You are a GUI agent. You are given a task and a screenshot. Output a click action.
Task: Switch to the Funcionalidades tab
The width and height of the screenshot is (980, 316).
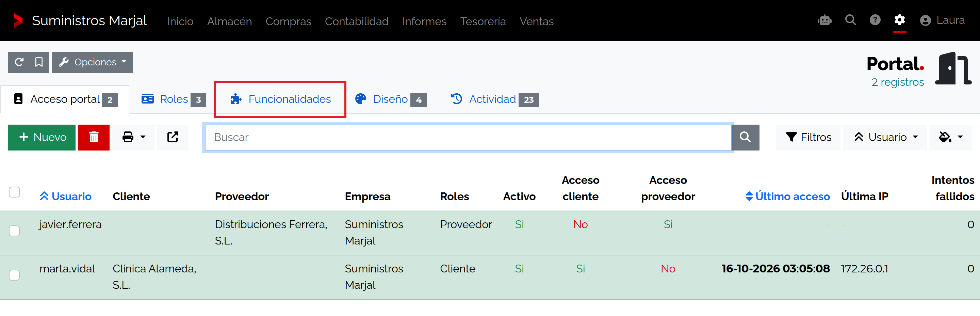tap(280, 99)
